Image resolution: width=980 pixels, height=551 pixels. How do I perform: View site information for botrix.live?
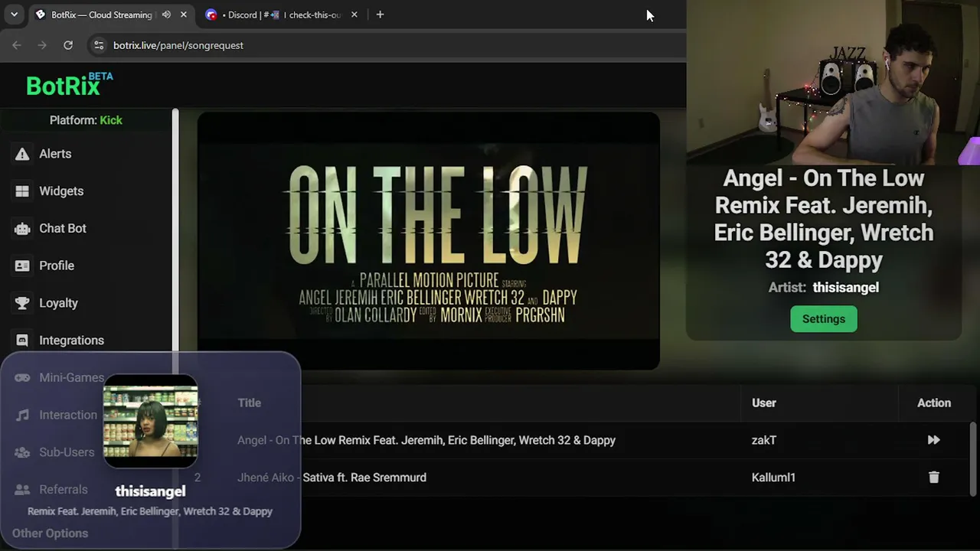pos(98,45)
